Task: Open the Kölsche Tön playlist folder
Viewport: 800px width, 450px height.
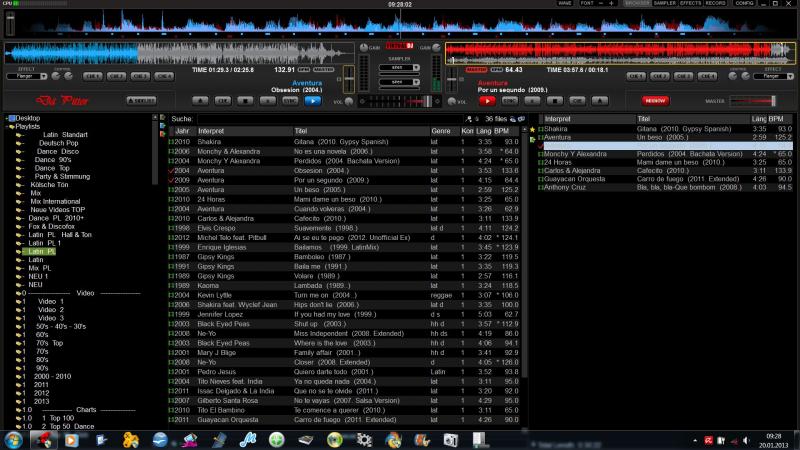Action: pyautogui.click(x=49, y=185)
